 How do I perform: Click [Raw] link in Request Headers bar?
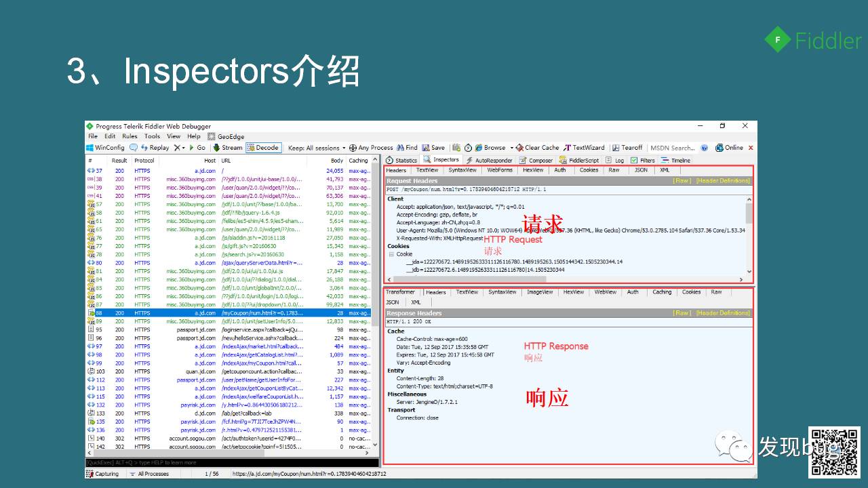coord(682,181)
